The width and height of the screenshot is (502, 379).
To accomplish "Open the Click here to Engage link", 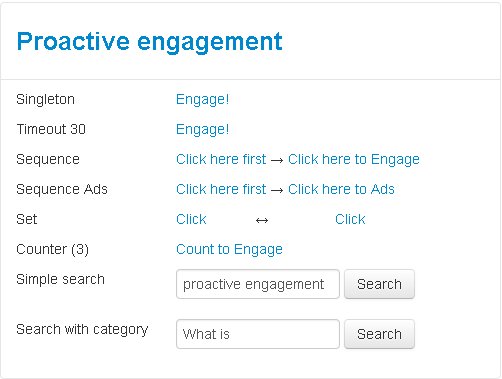I will coord(354,159).
